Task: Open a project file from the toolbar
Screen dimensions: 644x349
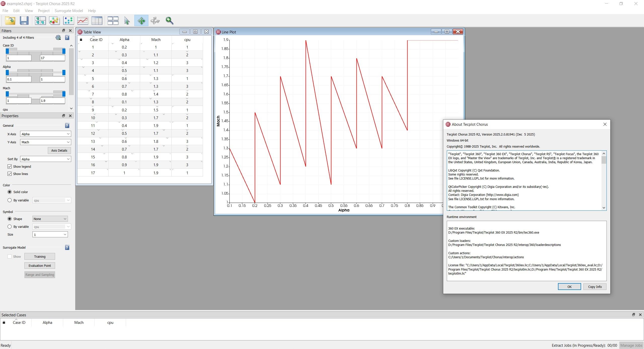Action: point(10,21)
